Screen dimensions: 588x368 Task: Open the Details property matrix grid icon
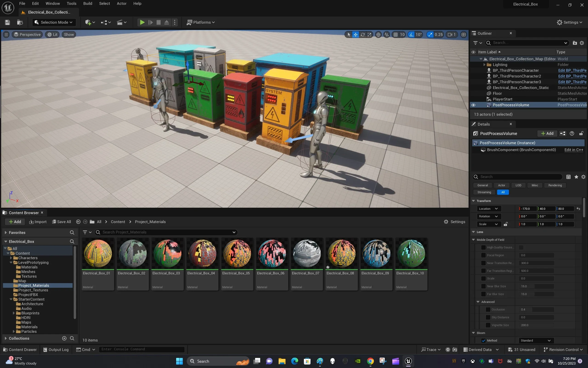568,177
